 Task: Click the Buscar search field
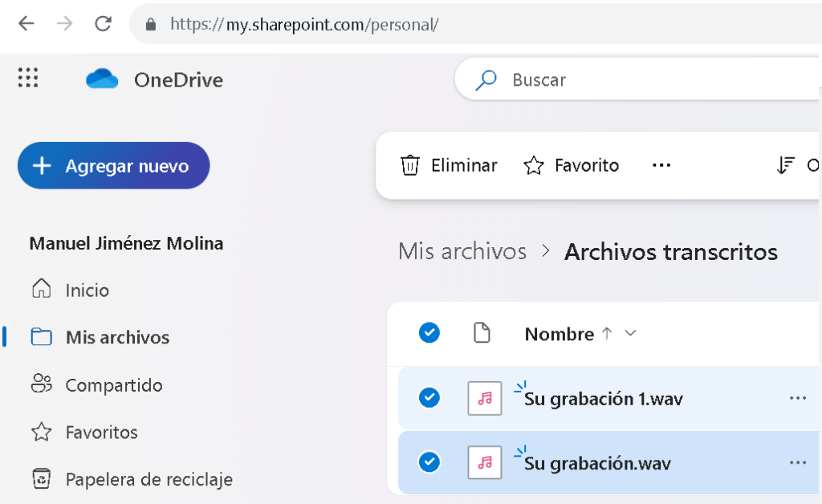637,79
